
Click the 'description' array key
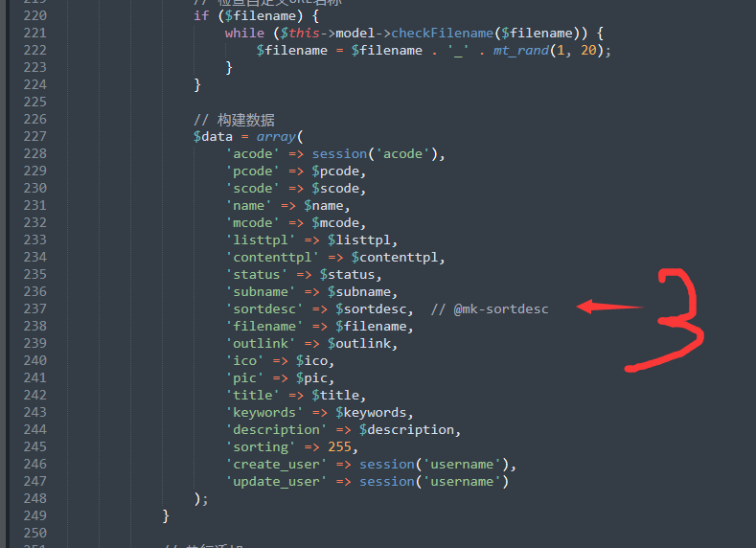tap(276, 430)
